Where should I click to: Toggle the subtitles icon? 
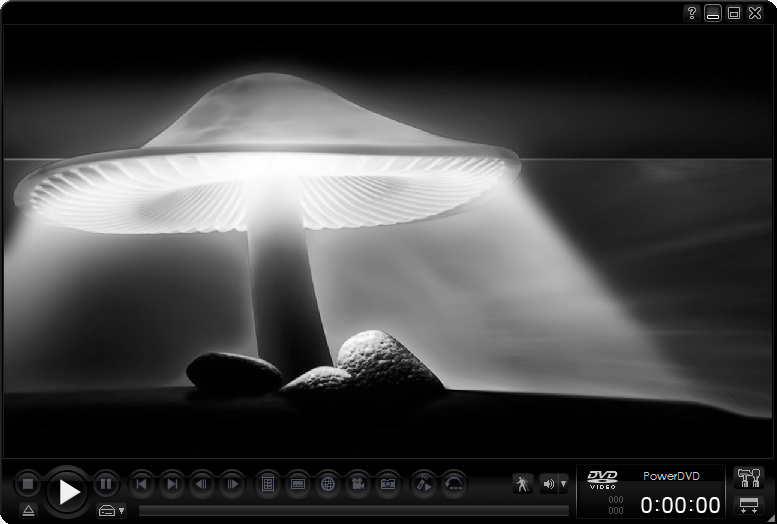(x=297, y=484)
